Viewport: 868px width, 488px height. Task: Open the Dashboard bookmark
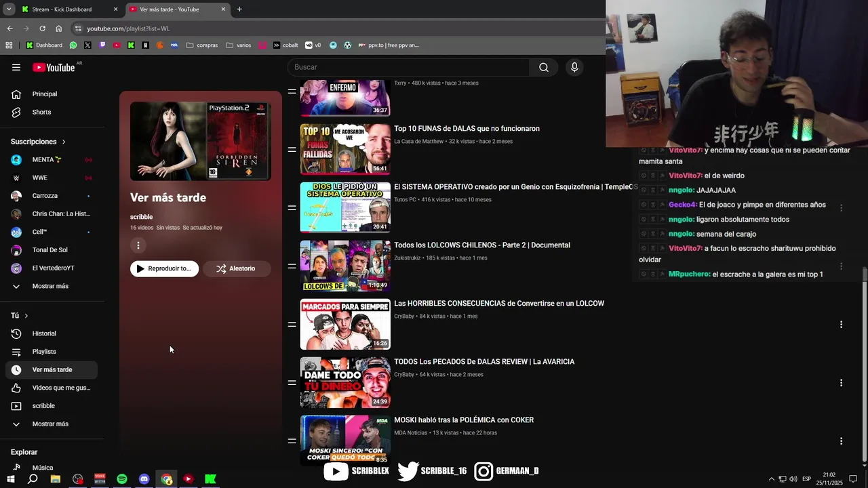pos(44,45)
